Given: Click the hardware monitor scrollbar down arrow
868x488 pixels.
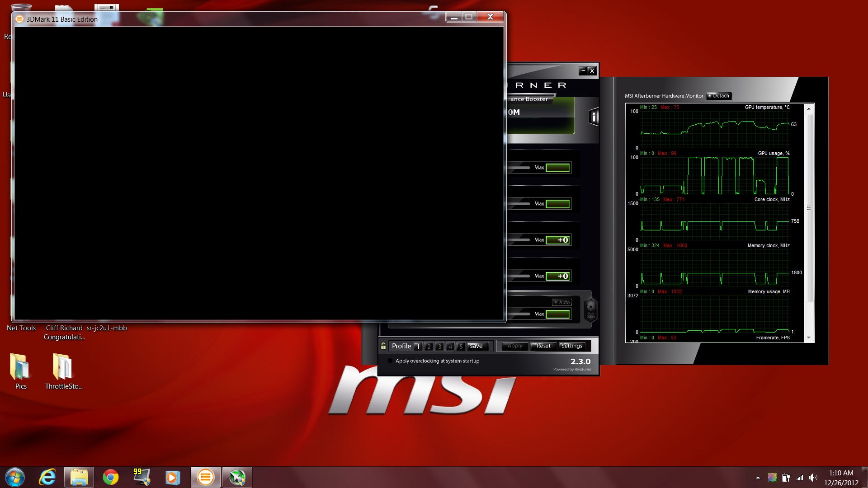Looking at the screenshot, I should 809,338.
